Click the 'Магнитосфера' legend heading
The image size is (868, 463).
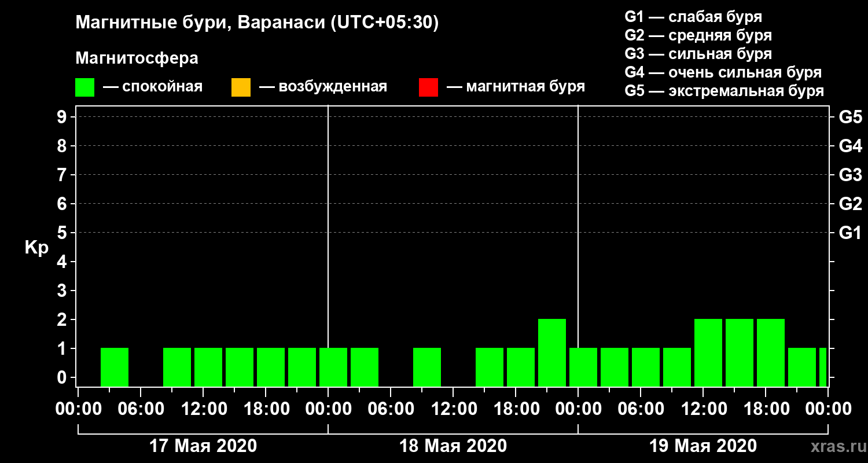[x=137, y=58]
